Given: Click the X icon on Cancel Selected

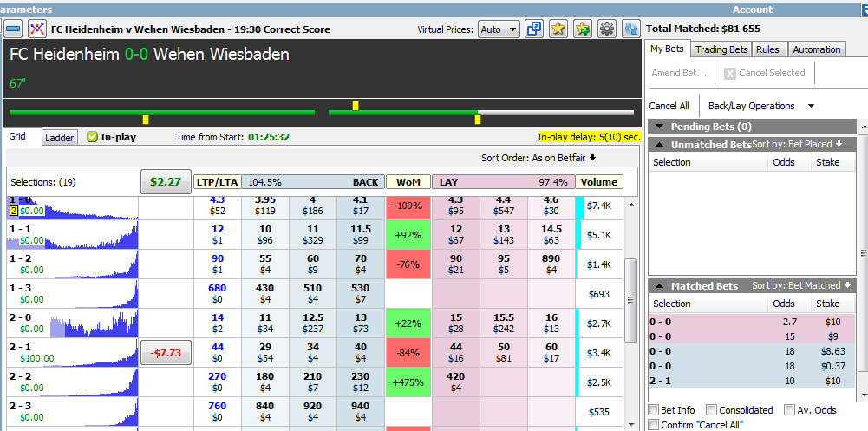Looking at the screenshot, I should [730, 73].
